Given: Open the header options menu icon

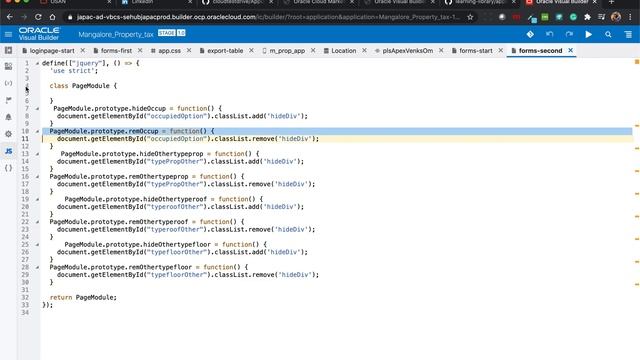Looking at the screenshot, I should point(628,34).
